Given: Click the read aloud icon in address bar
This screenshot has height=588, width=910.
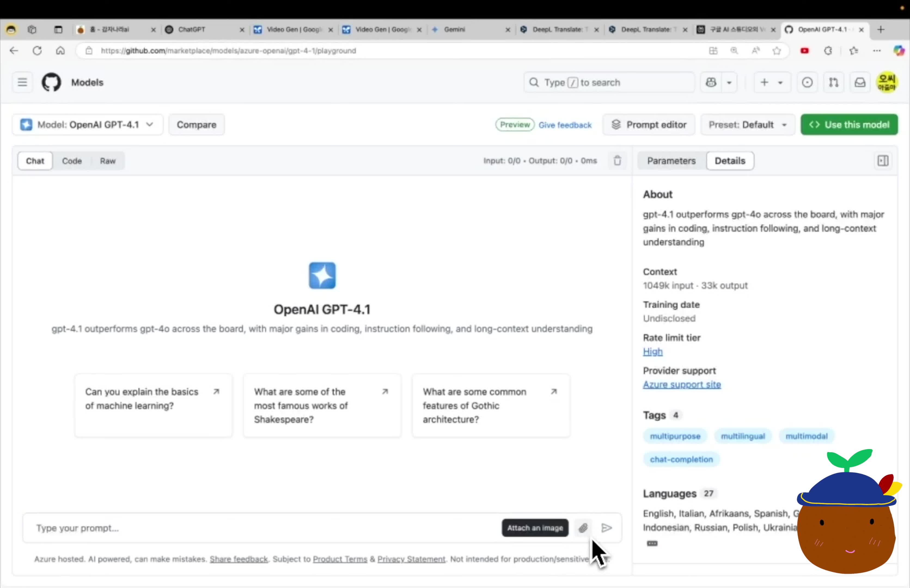Looking at the screenshot, I should pos(755,51).
